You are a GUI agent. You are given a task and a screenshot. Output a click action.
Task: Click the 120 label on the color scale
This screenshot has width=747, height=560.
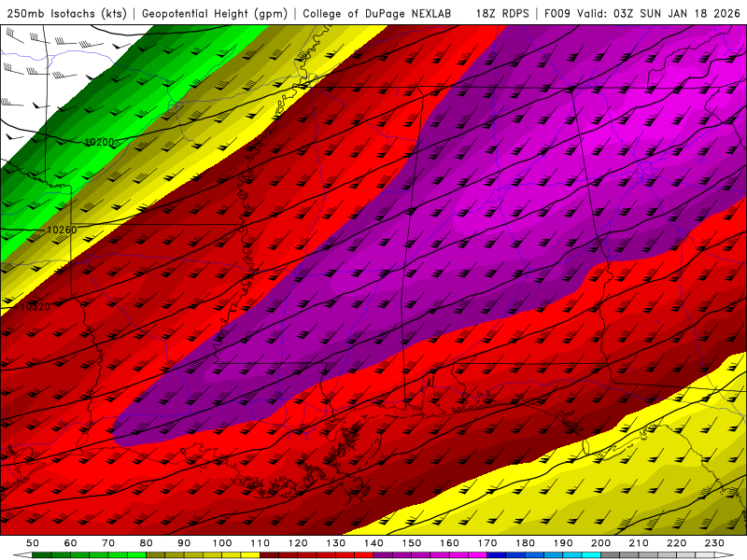pos(298,543)
